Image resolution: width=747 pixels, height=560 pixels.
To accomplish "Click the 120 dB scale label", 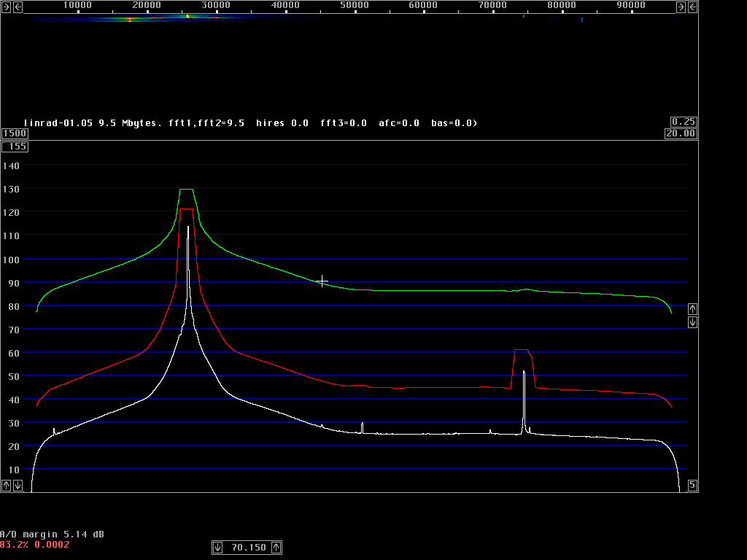I will pyautogui.click(x=11, y=212).
